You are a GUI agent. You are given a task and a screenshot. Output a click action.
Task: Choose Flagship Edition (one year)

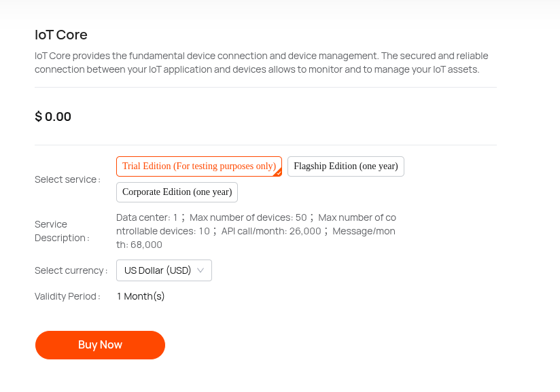(345, 166)
